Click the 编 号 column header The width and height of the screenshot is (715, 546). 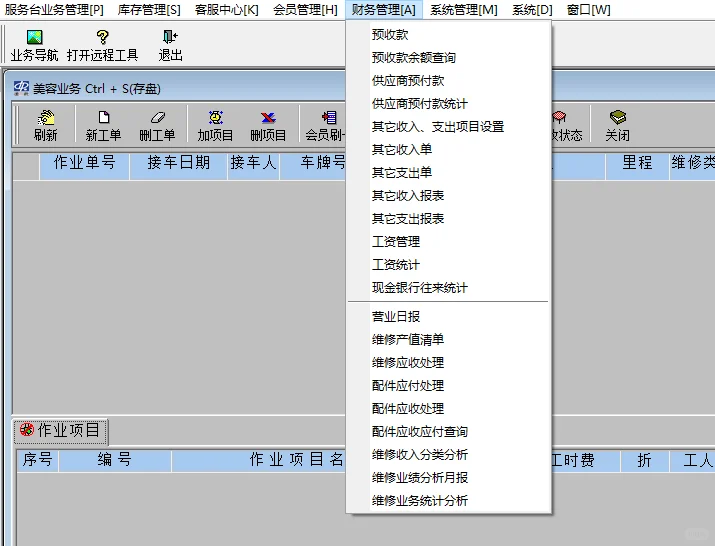[x=115, y=460]
